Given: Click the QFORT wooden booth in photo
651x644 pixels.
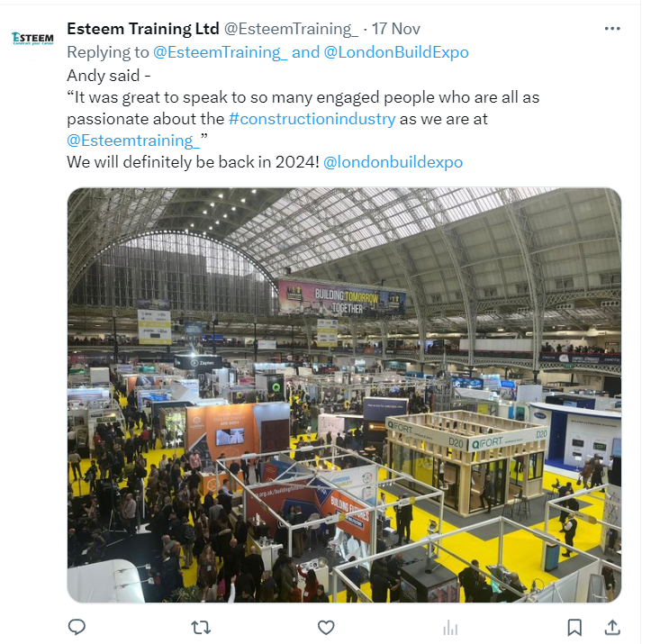Looking at the screenshot, I should (x=467, y=462).
